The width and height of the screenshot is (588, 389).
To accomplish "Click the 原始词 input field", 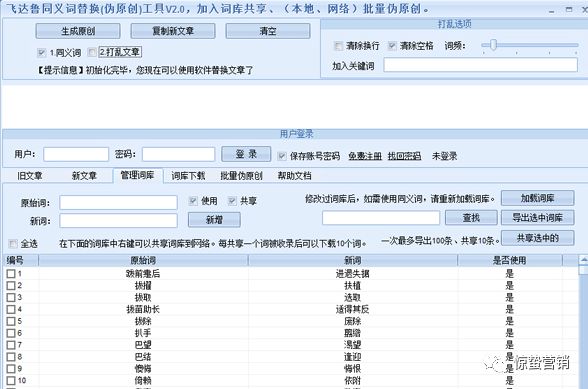I will pos(118,203).
